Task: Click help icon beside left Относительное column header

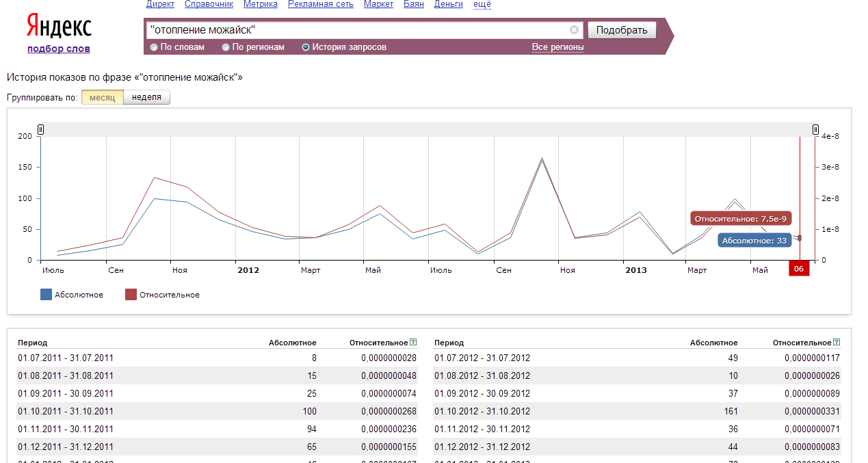Action: [413, 343]
